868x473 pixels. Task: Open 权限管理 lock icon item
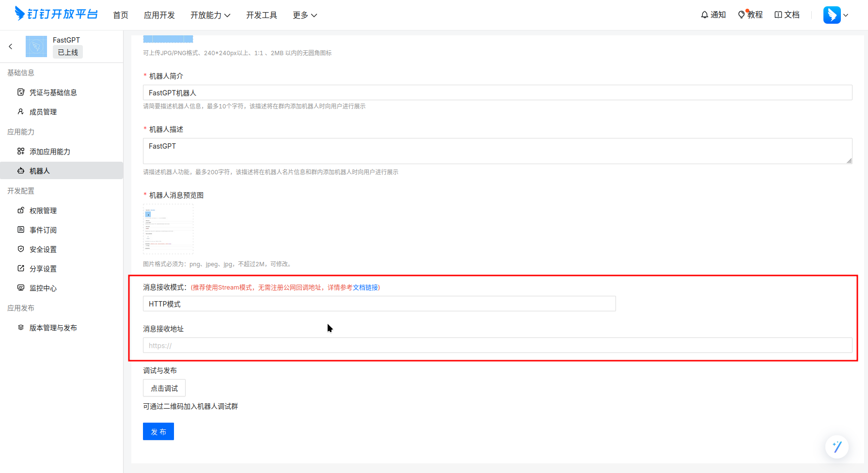21,211
